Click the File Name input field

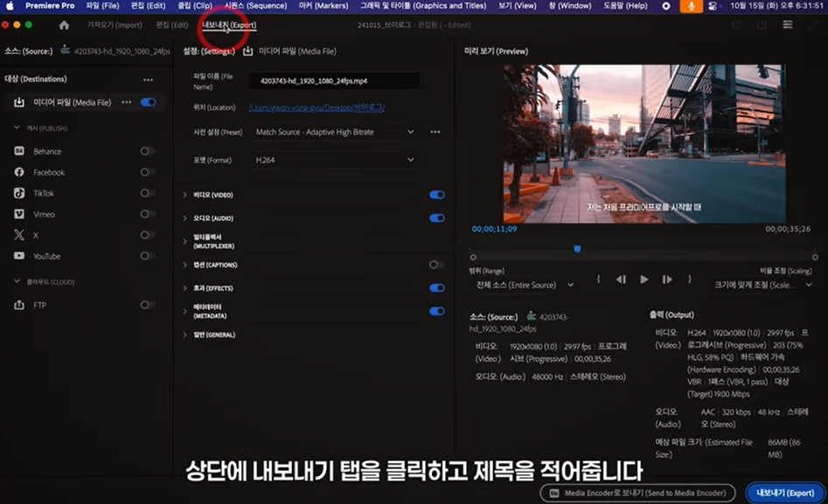coord(335,80)
